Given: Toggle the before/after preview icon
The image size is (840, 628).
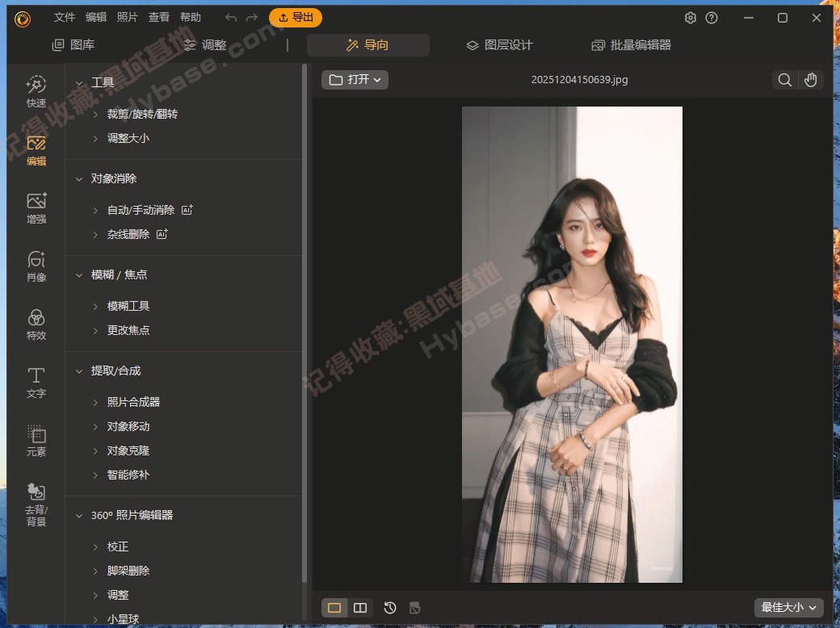Looking at the screenshot, I should [415, 608].
